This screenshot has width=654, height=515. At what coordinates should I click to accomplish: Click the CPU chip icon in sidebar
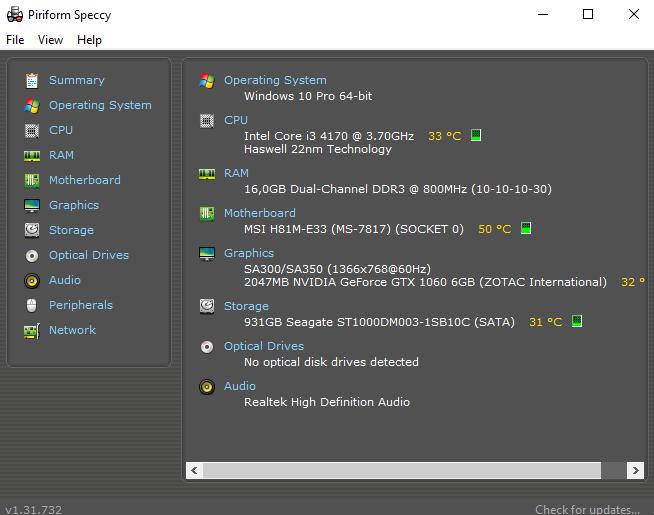[32, 131]
